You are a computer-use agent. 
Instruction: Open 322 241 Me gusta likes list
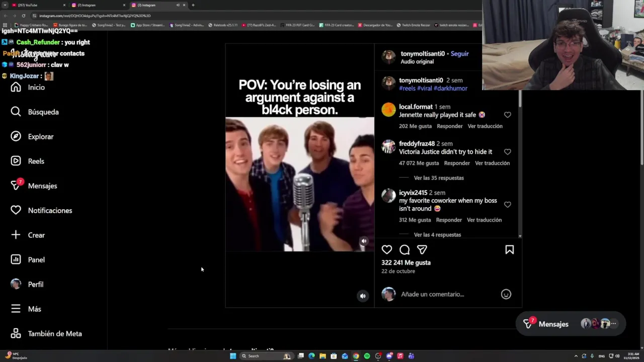(406, 263)
